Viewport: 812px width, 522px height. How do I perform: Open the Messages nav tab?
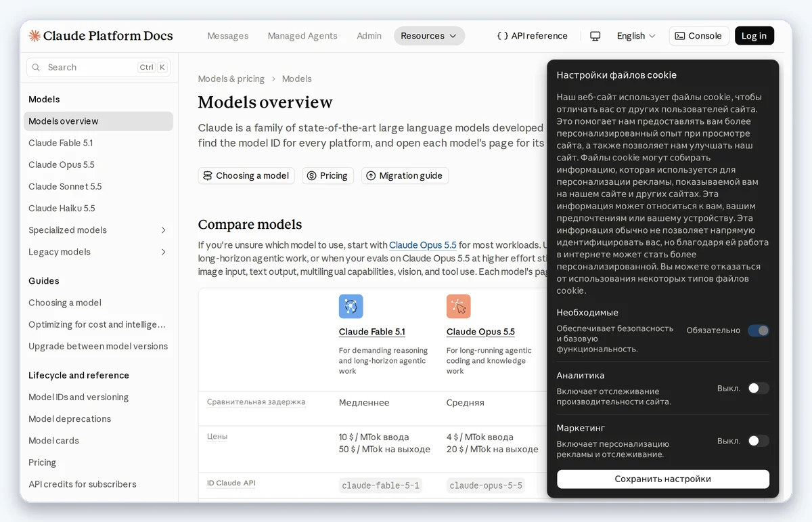[227, 36]
